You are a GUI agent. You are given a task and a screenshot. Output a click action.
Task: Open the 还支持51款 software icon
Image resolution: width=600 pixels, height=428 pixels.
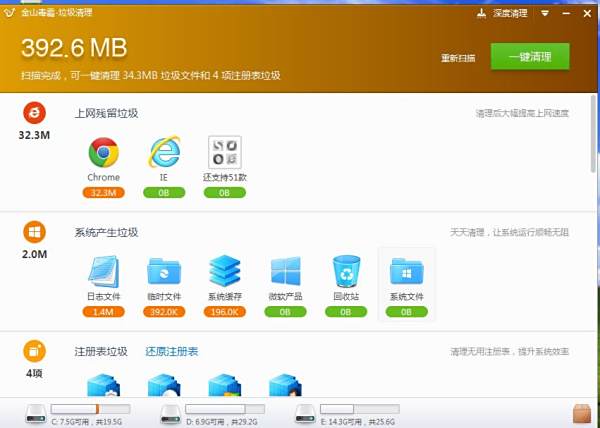pos(225,152)
